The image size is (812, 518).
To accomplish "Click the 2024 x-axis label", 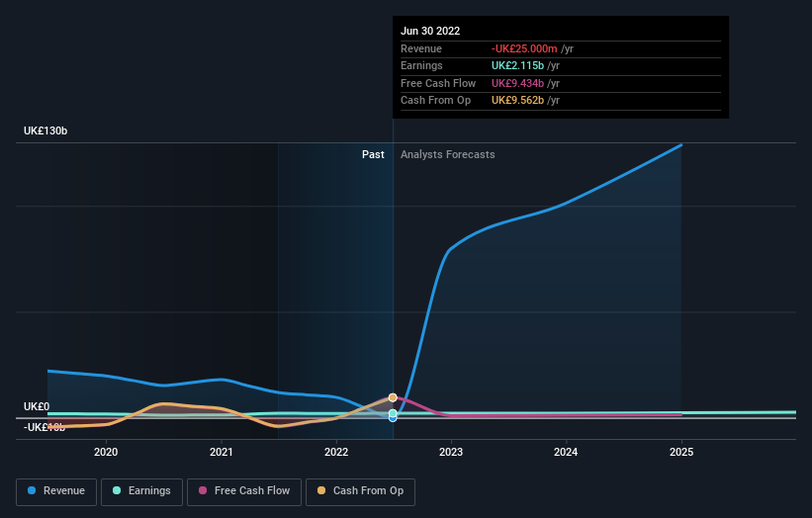I will point(566,453).
